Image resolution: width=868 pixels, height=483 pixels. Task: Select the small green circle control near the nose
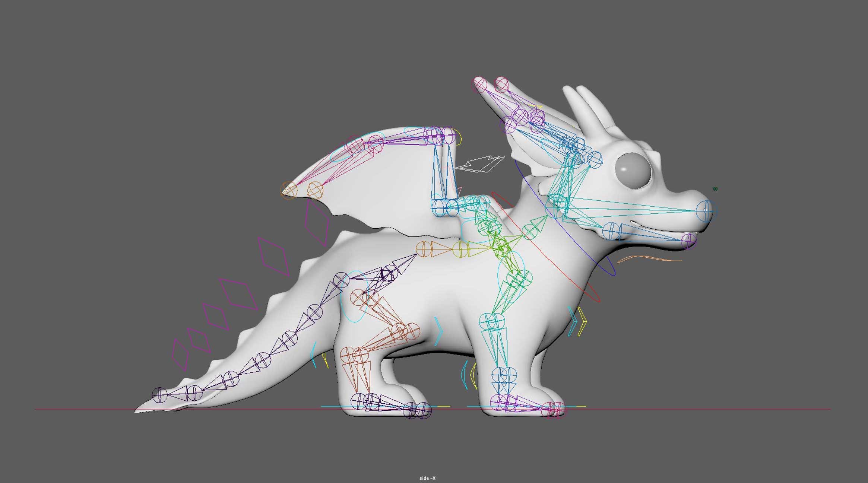click(x=715, y=189)
